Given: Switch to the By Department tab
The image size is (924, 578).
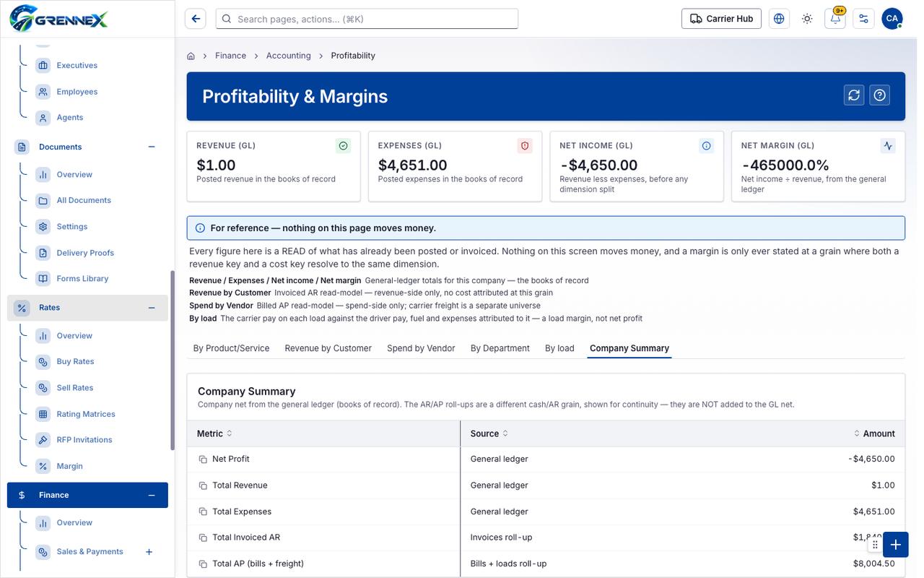Looking at the screenshot, I should tap(500, 348).
